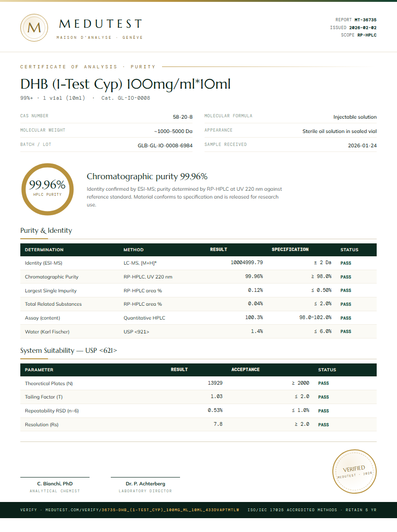397x532 pixels.
Task: Select batch lot GLB-GL-IO-0008-6984
Action: pos(165,145)
